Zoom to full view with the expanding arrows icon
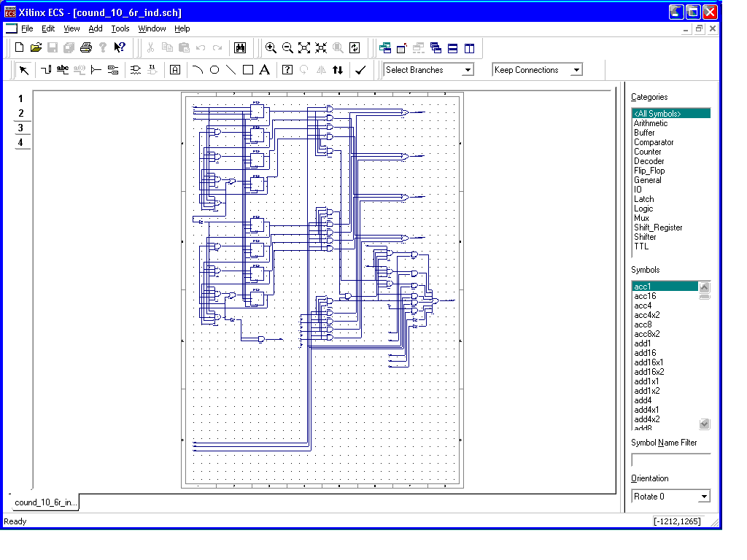 click(304, 47)
